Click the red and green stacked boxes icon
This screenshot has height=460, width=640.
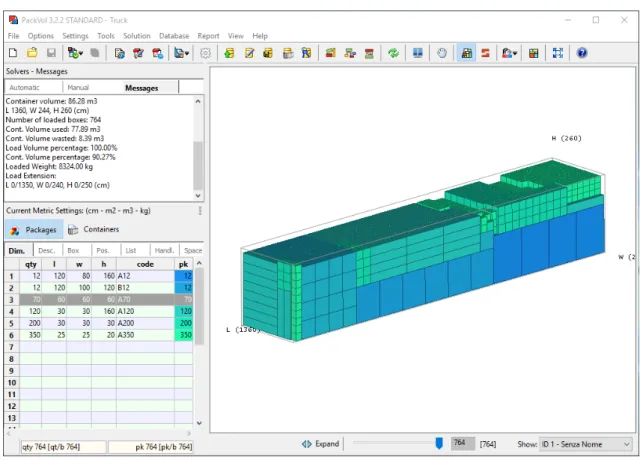point(331,53)
